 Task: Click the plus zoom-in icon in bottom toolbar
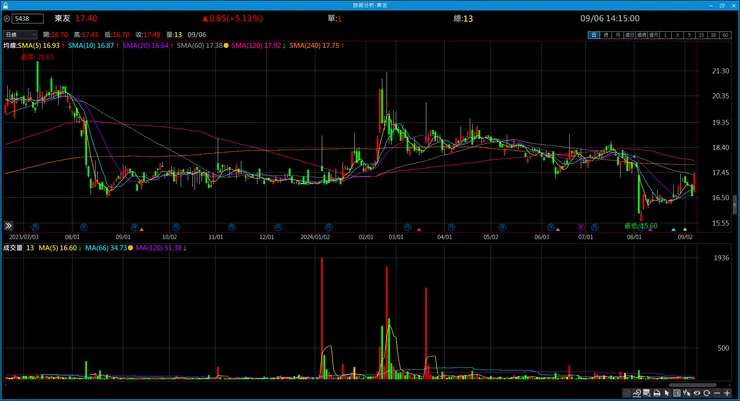tap(727, 393)
